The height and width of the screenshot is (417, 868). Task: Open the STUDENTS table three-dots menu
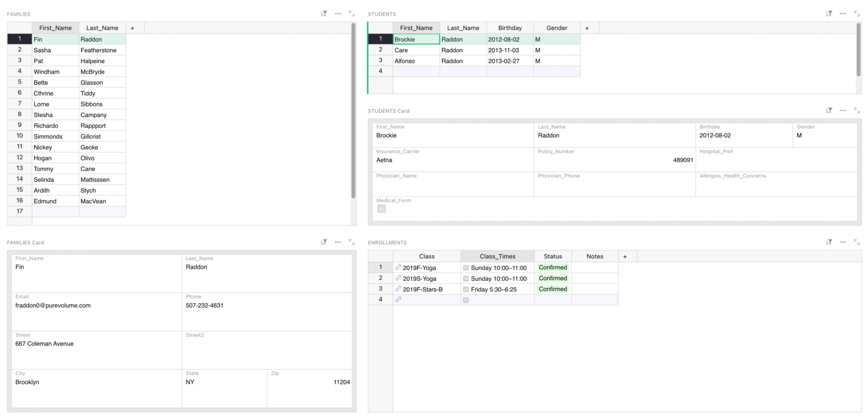(843, 13)
